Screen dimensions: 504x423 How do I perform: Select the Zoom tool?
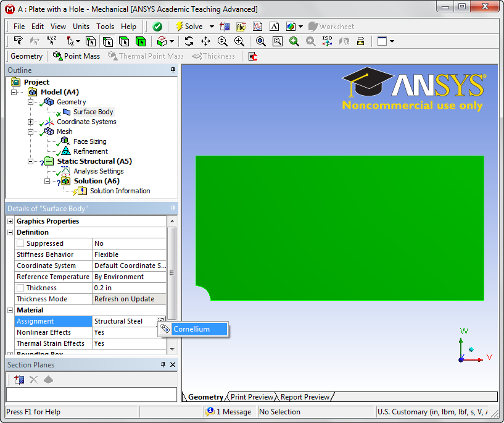[x=223, y=41]
